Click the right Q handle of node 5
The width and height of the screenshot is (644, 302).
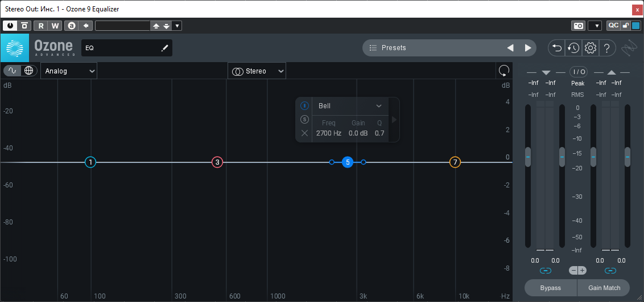(x=364, y=162)
